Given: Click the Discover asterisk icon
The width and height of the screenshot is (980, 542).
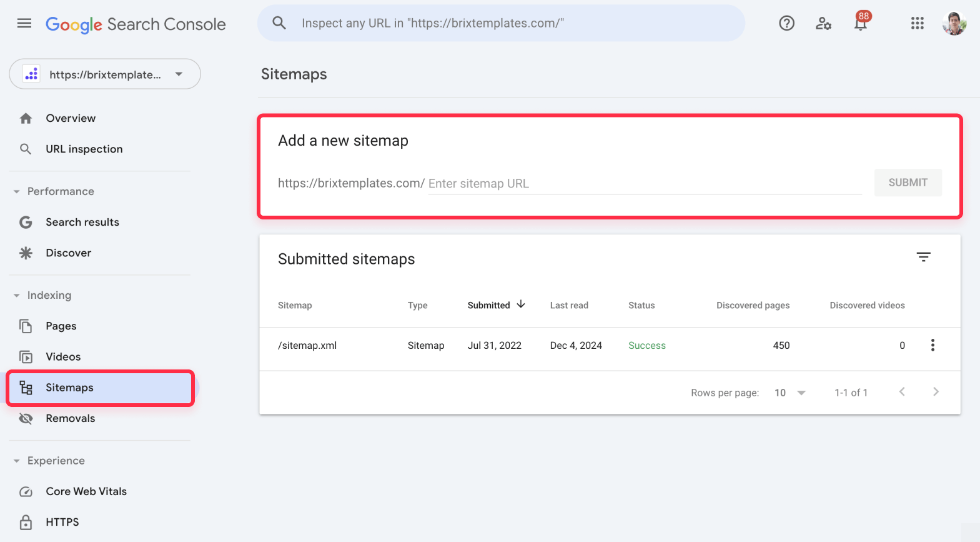Looking at the screenshot, I should pos(26,253).
